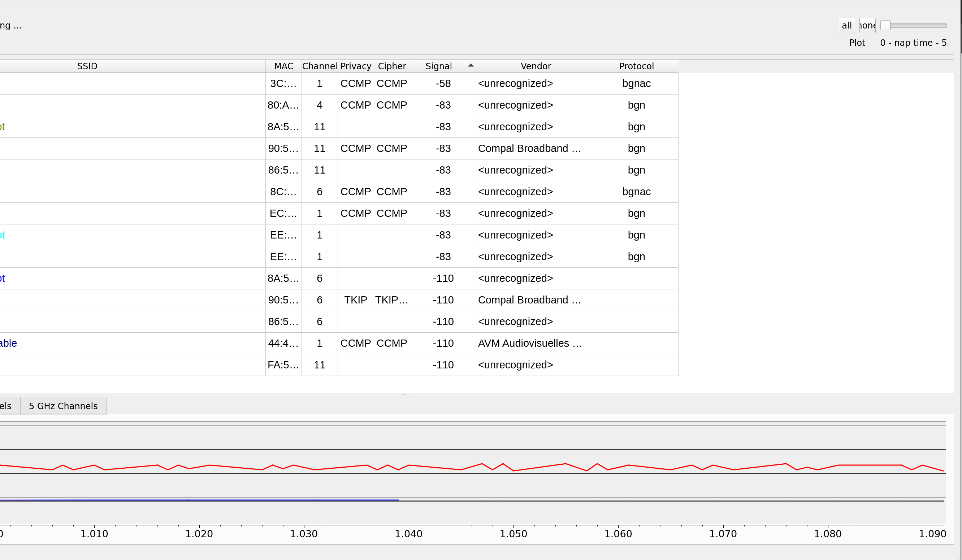Select the AVM Audiovisuelles vendor row
Image resolution: width=962 pixels, height=560 pixels.
[529, 343]
